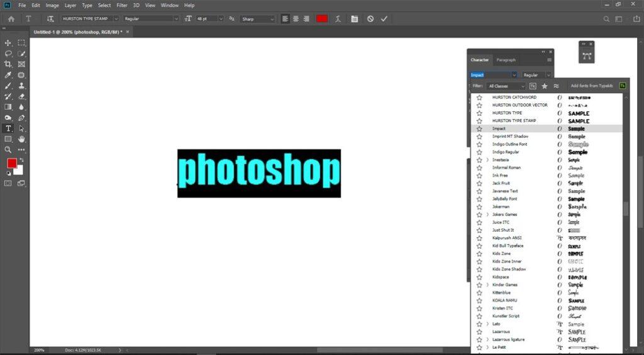Select the Rectangular Marquee tool

[x=21, y=43]
